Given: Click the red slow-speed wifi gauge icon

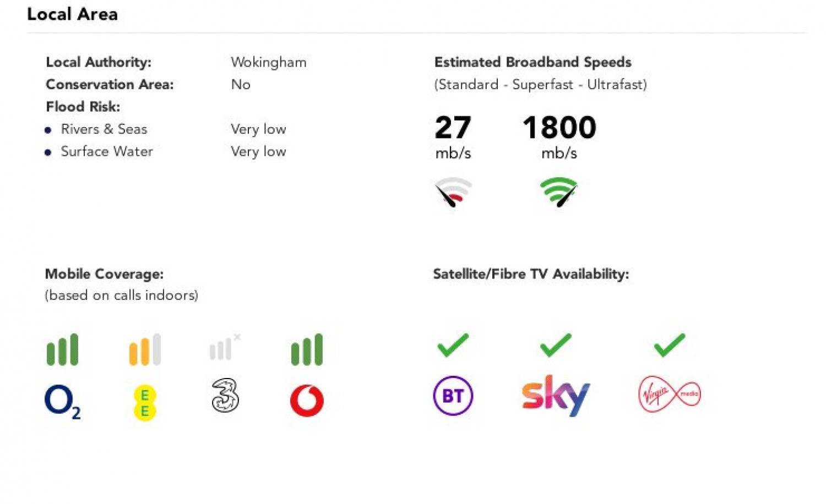Looking at the screenshot, I should (453, 192).
